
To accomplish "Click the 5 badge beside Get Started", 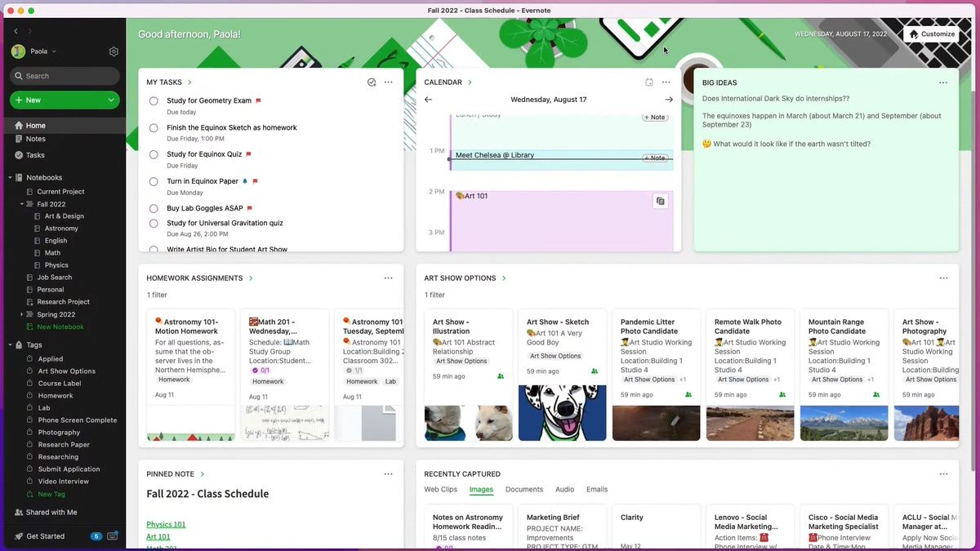I will pyautogui.click(x=96, y=536).
